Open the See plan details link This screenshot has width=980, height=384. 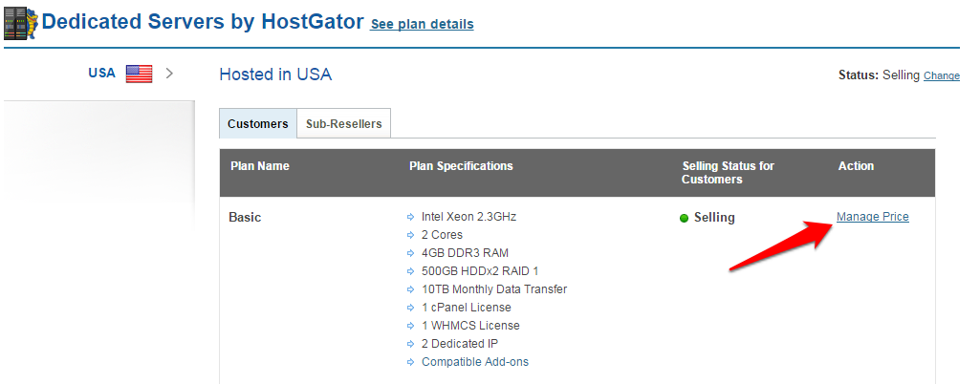coord(422,24)
